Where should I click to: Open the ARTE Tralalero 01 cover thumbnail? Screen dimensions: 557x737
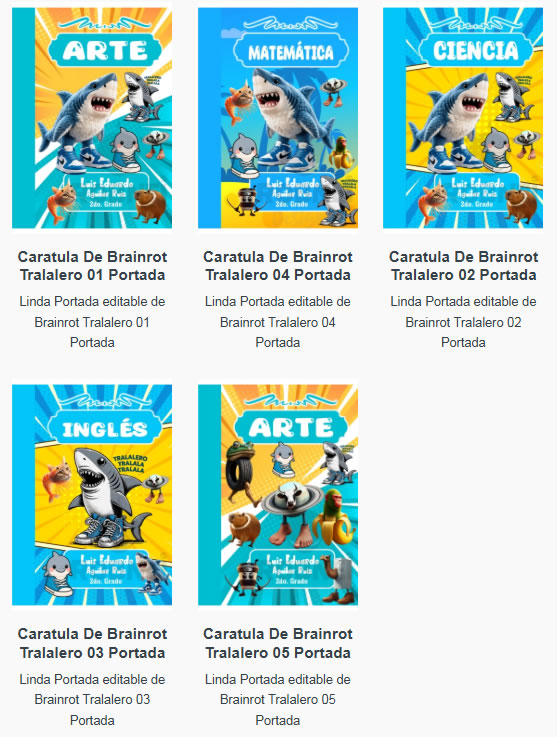92,118
